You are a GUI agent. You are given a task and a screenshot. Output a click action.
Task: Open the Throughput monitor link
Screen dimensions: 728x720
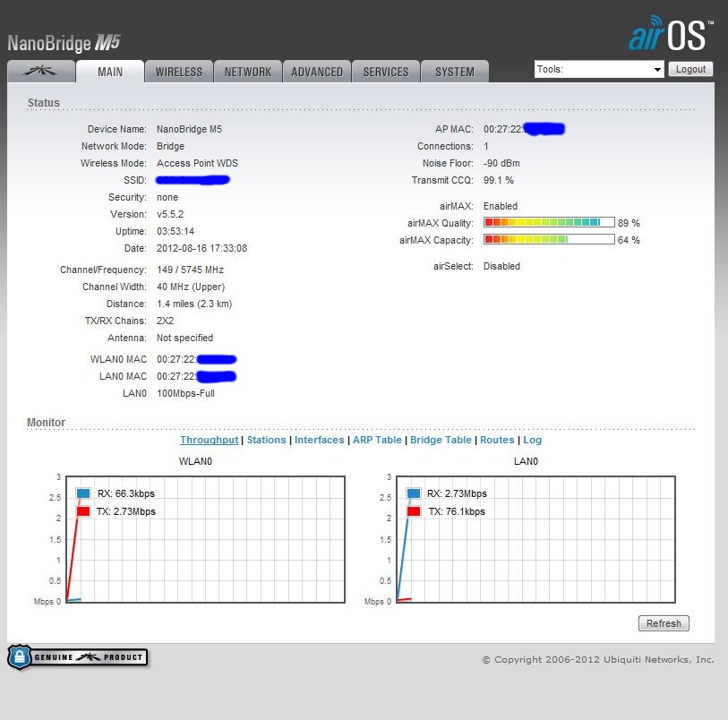click(x=209, y=440)
